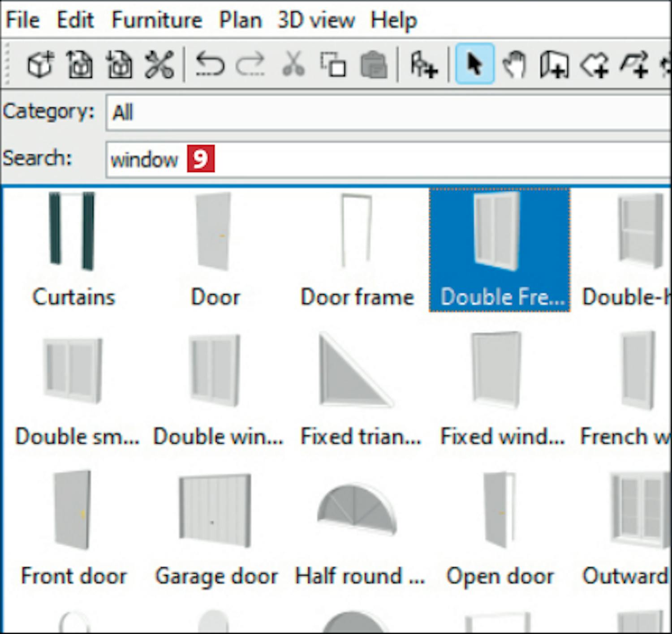Open the Plan menu
The width and height of the screenshot is (672, 634).
(x=240, y=20)
